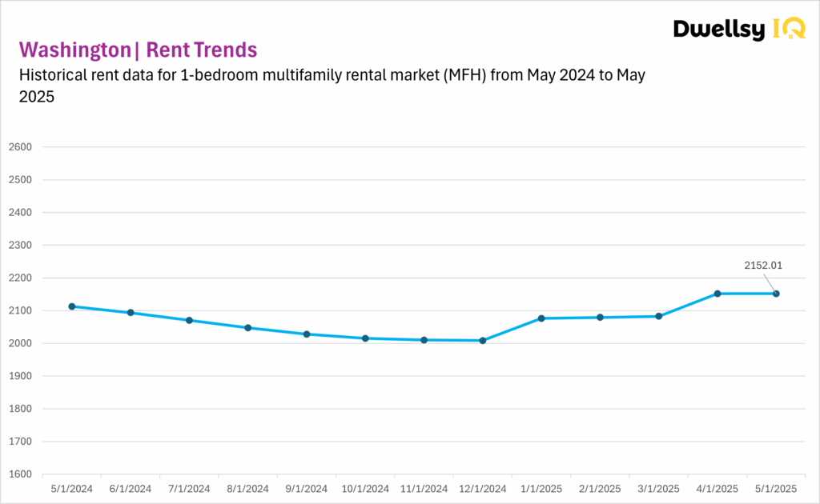Click the historical rent data subtitle
Screen dimensions: 820x504
click(332, 86)
